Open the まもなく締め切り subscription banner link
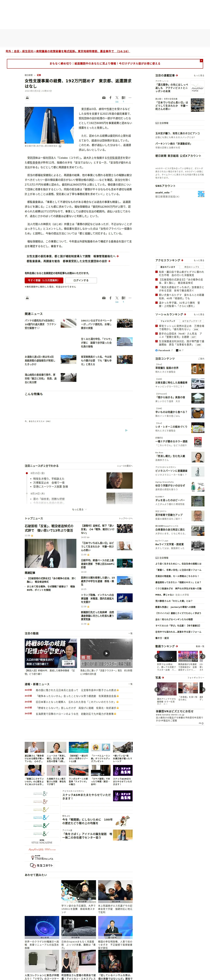 click(x=105, y=64)
